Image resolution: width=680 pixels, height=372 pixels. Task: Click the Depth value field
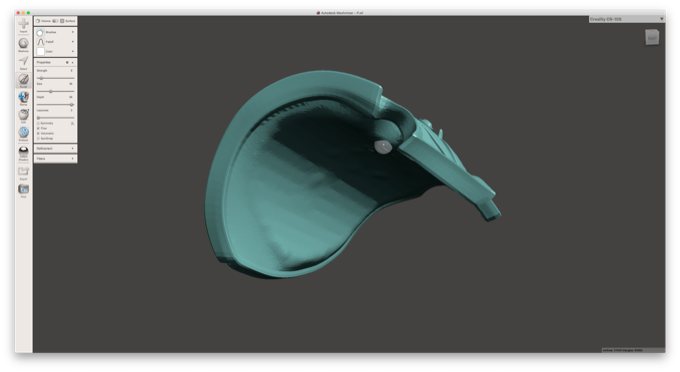point(71,97)
